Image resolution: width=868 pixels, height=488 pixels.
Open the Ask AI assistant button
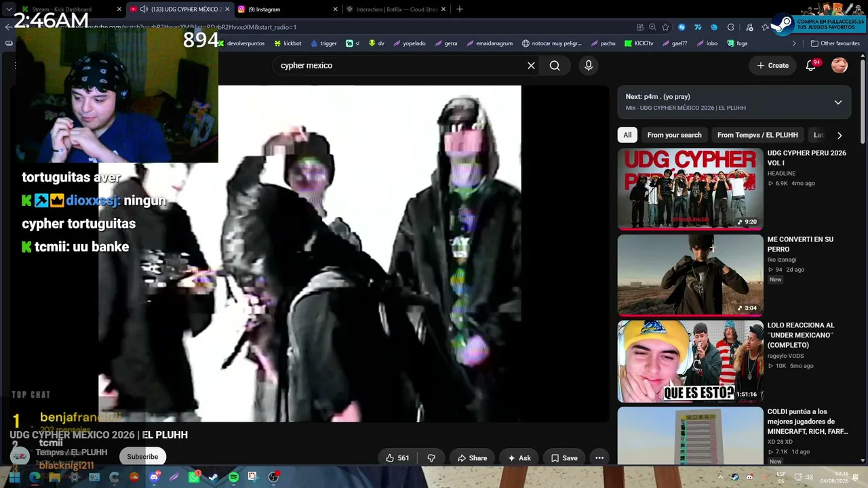coord(519,458)
